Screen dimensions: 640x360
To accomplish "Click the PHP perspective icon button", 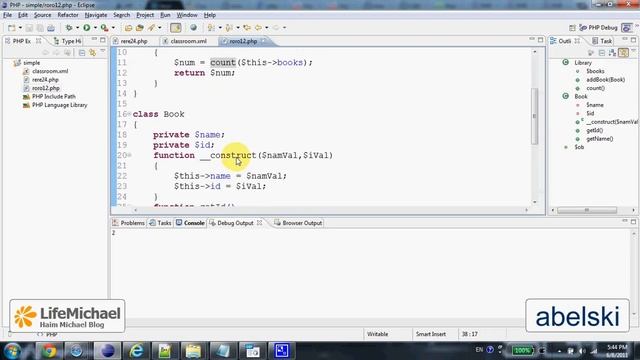I will click(x=627, y=28).
